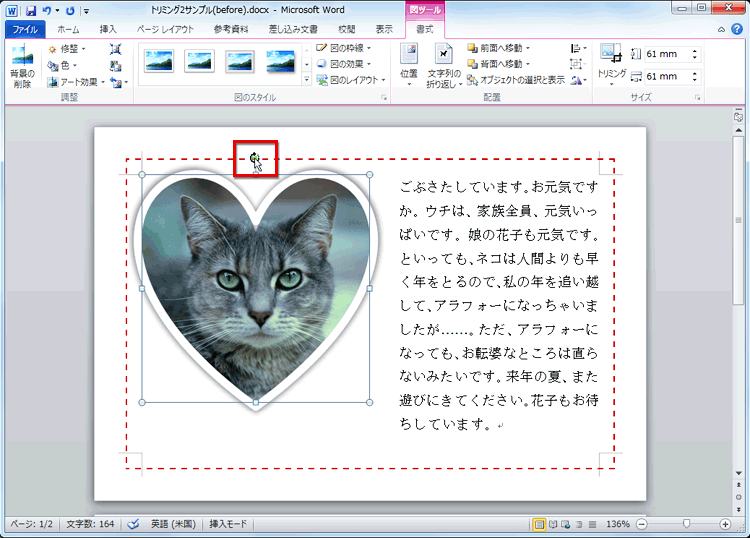Screen dimensions: 750x538
Task: Click the Word application icon
Action: (12, 10)
